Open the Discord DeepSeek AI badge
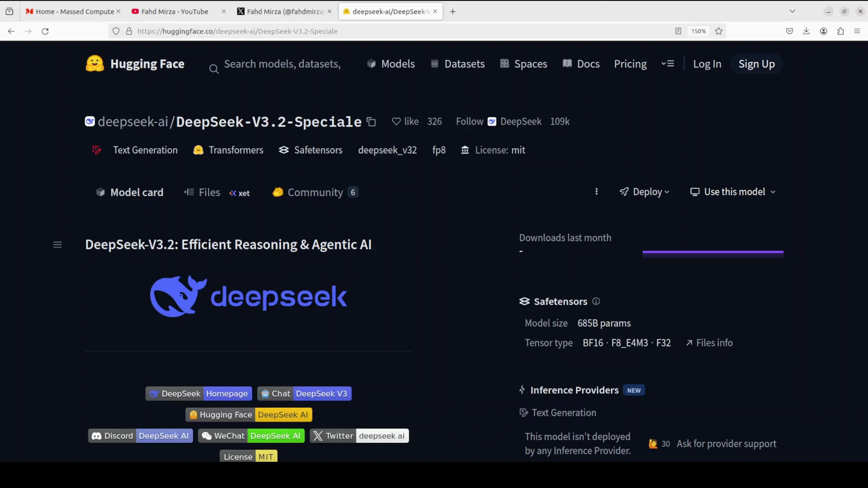 (x=140, y=436)
